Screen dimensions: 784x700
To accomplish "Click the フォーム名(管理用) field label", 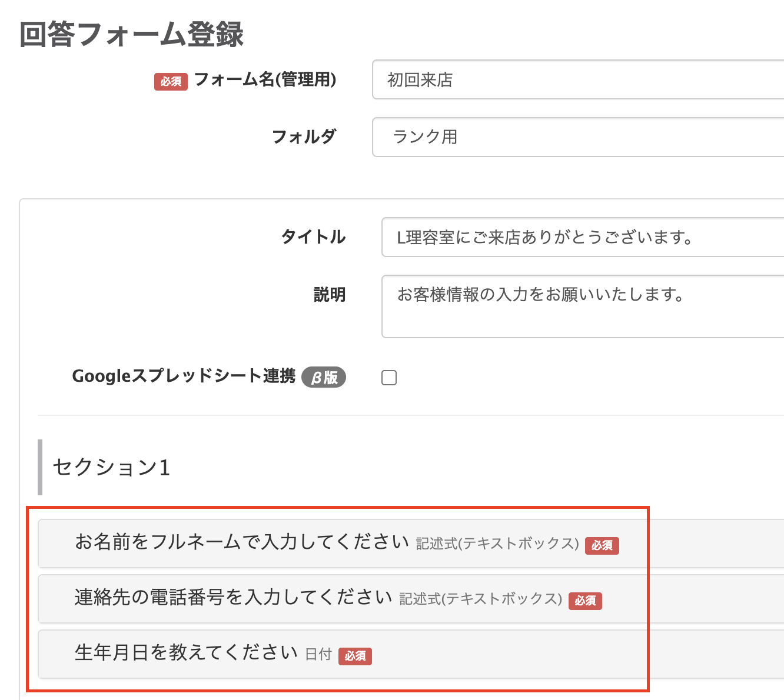I will click(x=265, y=81).
